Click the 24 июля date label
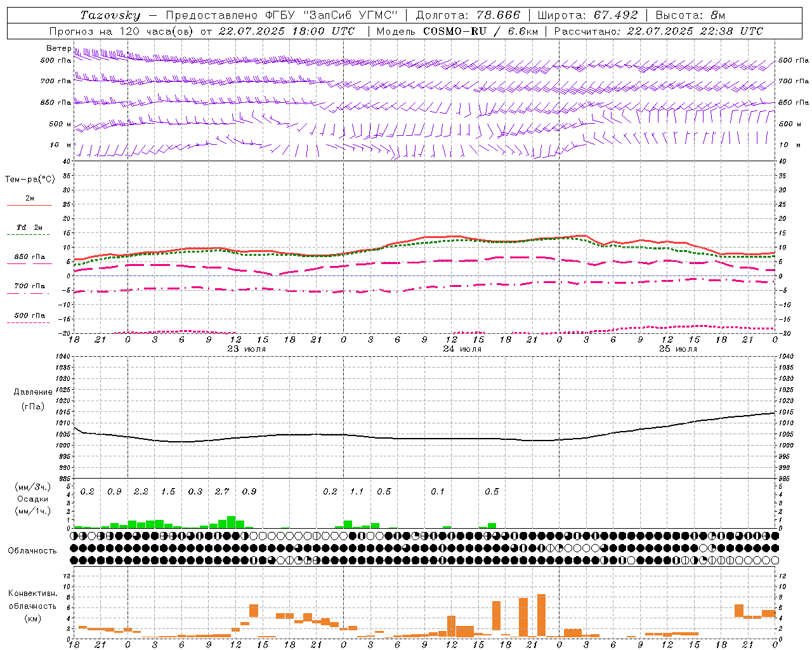 tap(462, 349)
